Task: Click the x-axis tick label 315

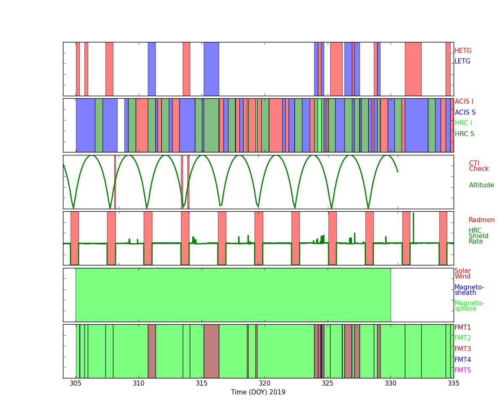Action: click(x=202, y=383)
